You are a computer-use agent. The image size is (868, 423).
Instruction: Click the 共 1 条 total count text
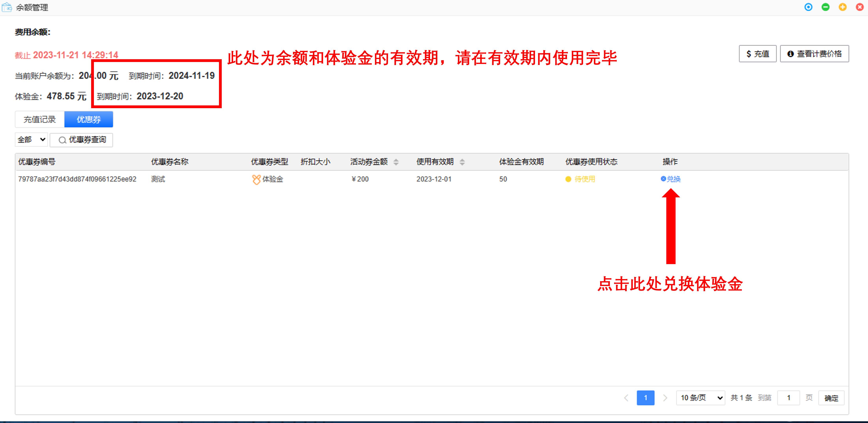(741, 398)
